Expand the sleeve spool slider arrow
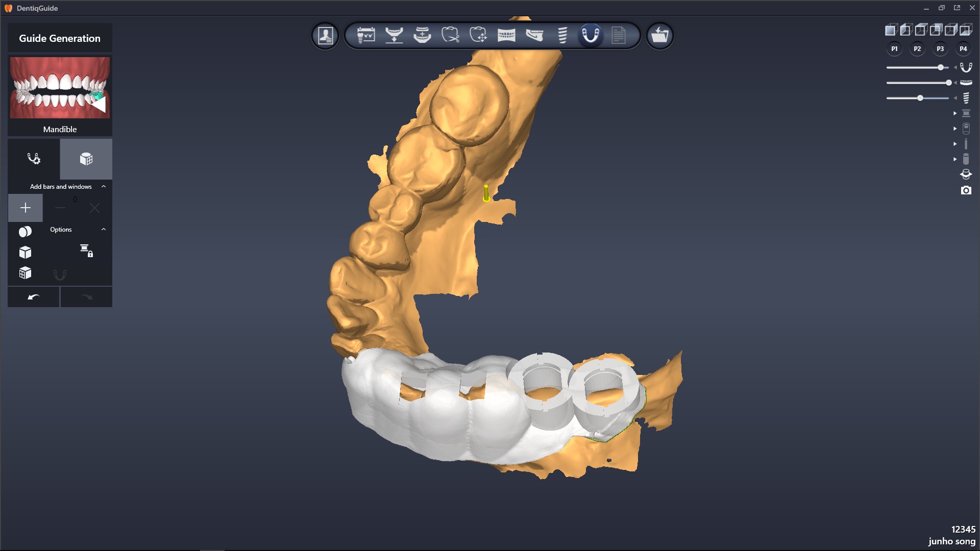The image size is (980, 551). (955, 113)
